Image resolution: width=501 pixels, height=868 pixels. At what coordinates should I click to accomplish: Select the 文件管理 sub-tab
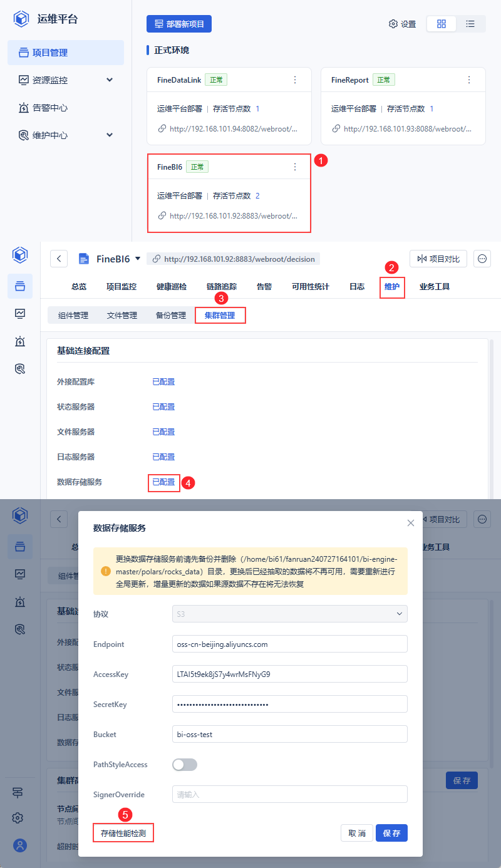(122, 316)
